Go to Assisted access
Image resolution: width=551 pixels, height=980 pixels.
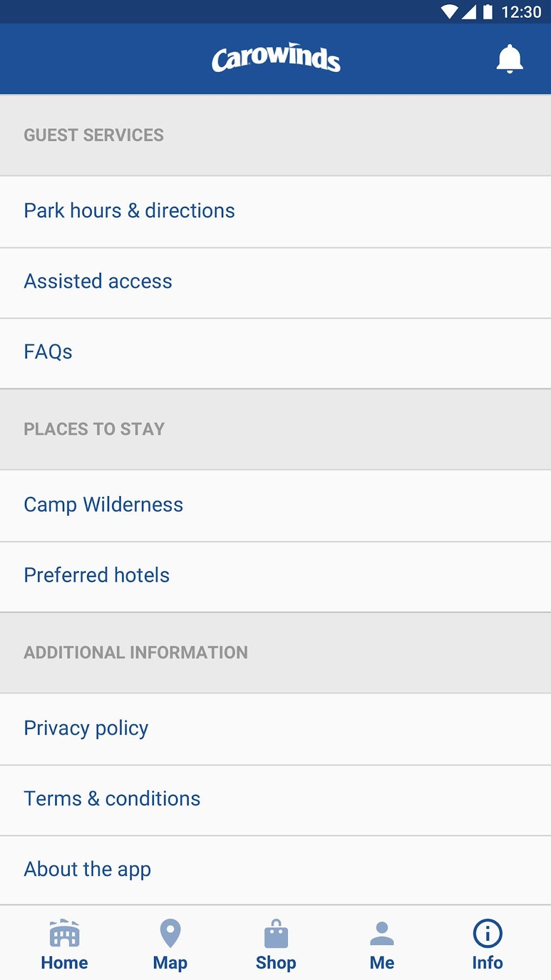(98, 282)
